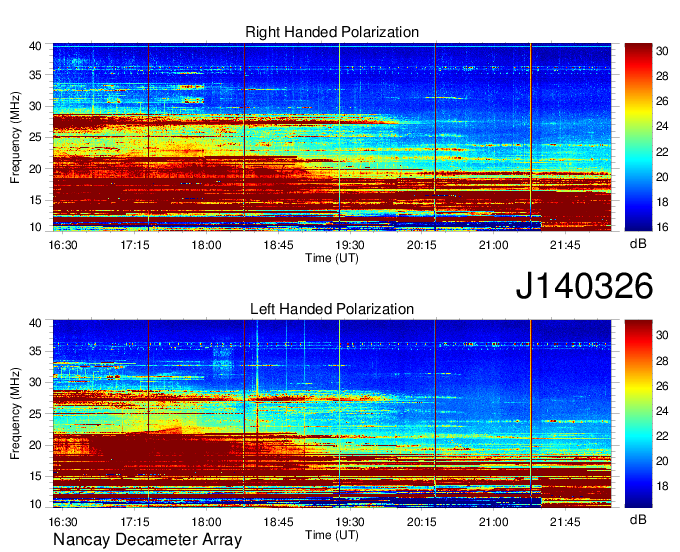This screenshot has width=680, height=552.
Task: Click the "28" value on top color bar
Action: click(662, 77)
